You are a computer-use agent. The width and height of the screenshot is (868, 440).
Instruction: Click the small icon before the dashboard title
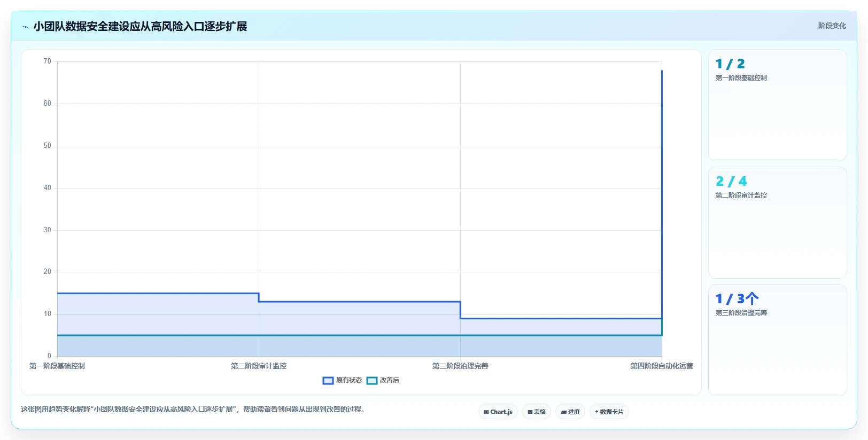click(x=25, y=27)
